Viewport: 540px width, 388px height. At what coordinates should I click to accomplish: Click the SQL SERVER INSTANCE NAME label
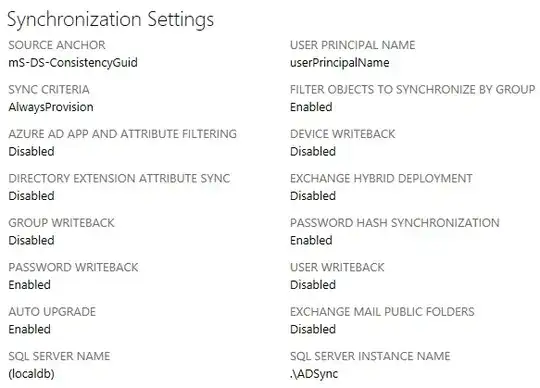370,356
